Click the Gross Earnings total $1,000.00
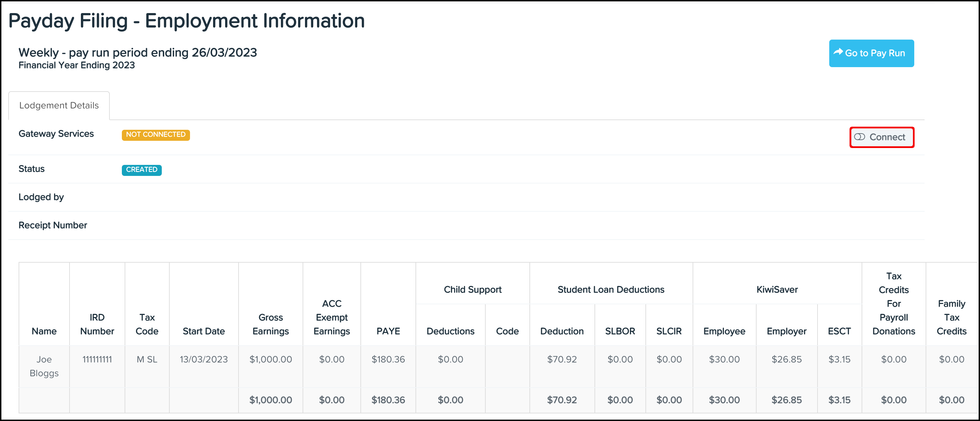Viewport: 980px width, 421px height. click(x=270, y=400)
